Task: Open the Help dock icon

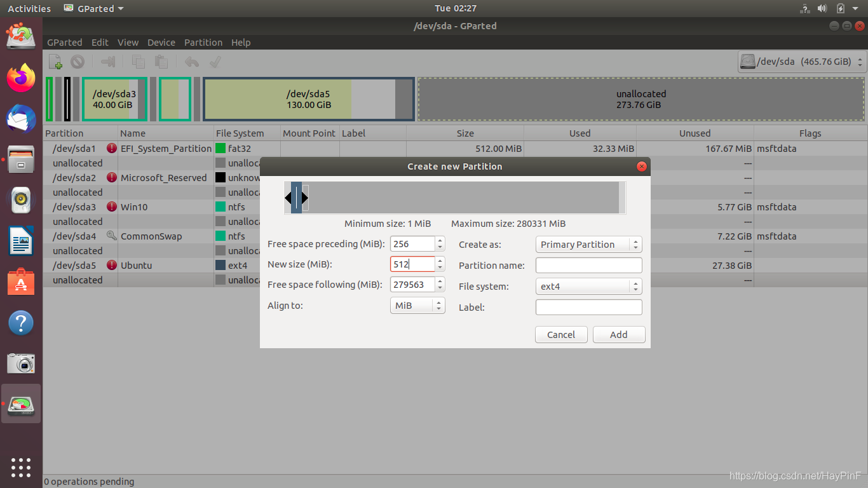Action: [x=21, y=323]
